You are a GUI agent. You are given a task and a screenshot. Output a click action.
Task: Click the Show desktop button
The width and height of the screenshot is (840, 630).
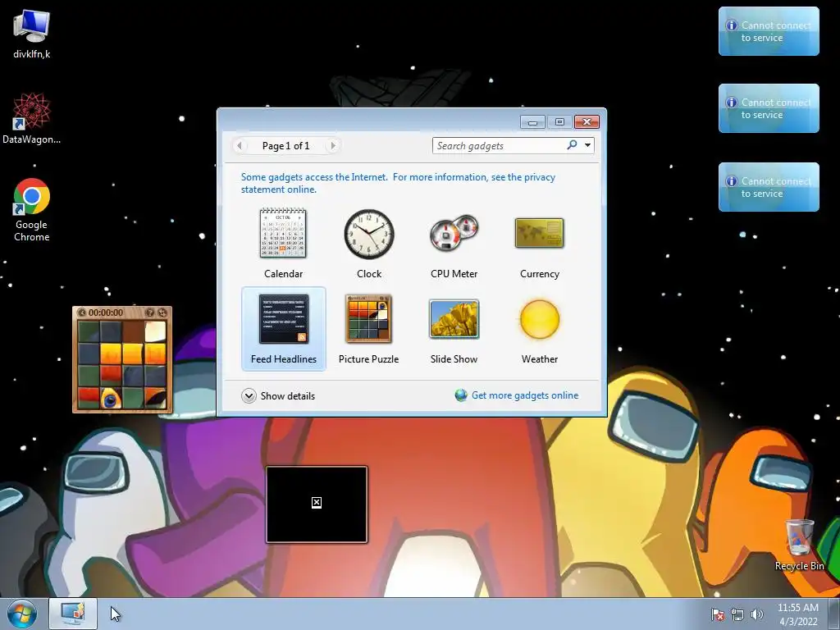pos(834,614)
